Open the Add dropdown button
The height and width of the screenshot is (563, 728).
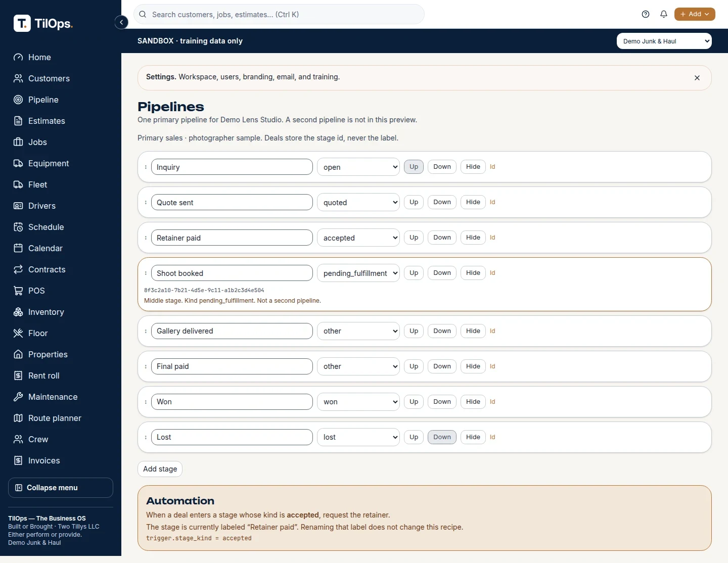point(695,14)
